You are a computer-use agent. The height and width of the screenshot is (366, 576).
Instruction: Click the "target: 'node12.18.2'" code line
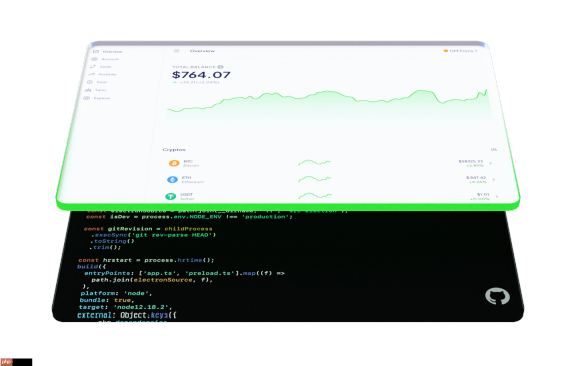125,307
